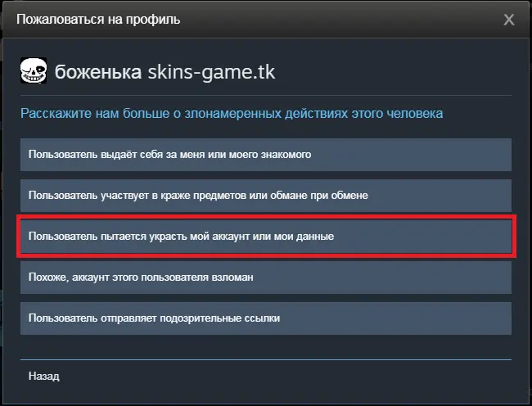
Task: Click the divider line above Назад
Action: 266,359
